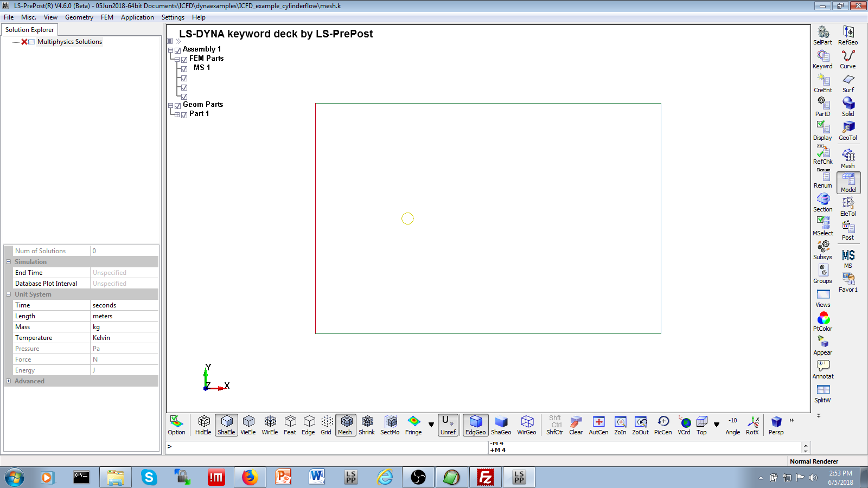Uncheck the Geom Parts checkbox
This screenshot has height=488, width=868.
(x=177, y=105)
